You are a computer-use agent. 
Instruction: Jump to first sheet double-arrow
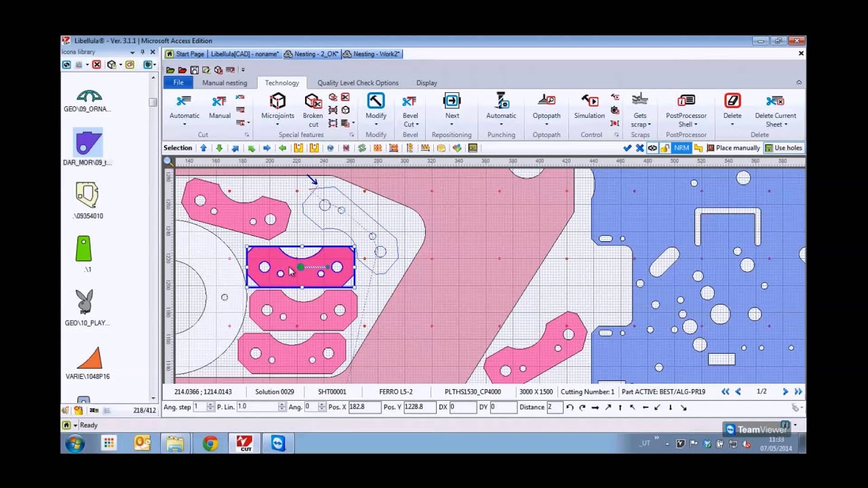tap(725, 392)
